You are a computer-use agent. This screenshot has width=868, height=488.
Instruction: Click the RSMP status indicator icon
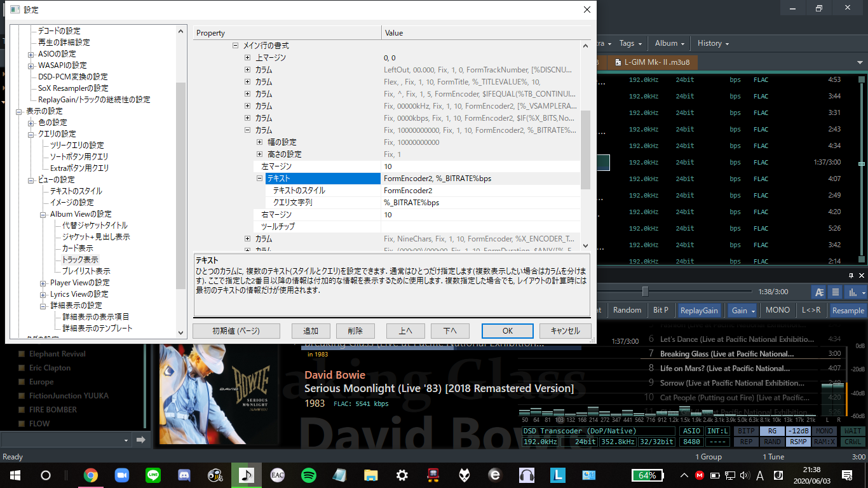(x=797, y=441)
